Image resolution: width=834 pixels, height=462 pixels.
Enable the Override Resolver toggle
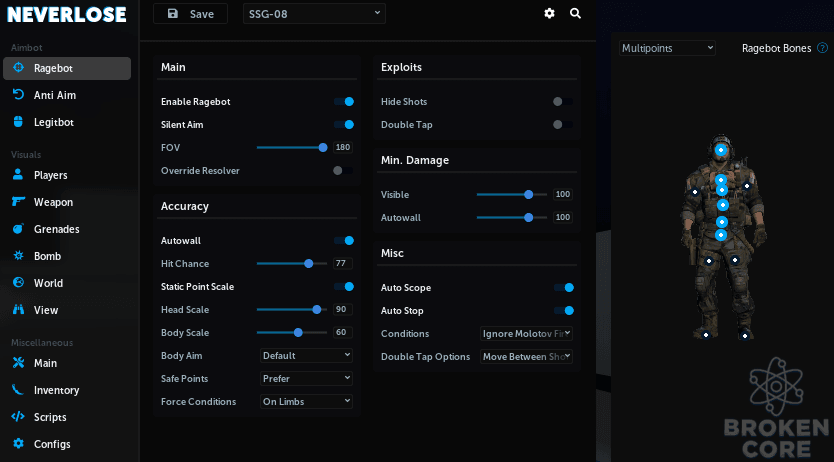tap(343, 171)
